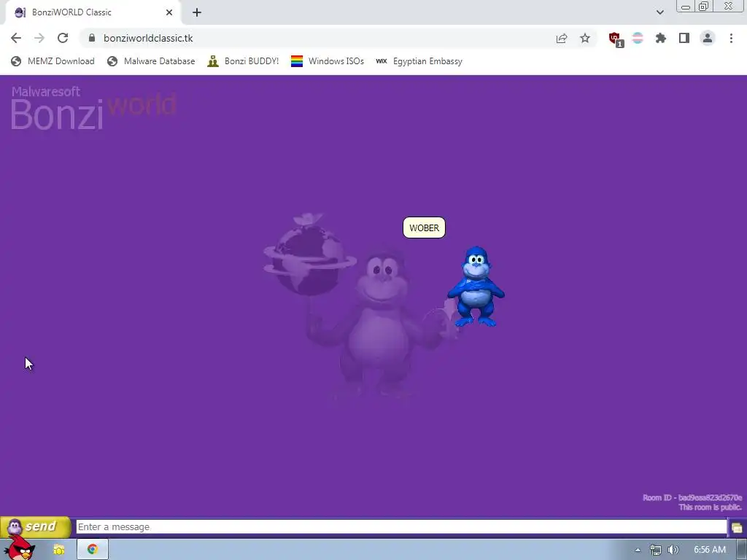
Task: Click the Bonzi world logo
Action: point(93,108)
